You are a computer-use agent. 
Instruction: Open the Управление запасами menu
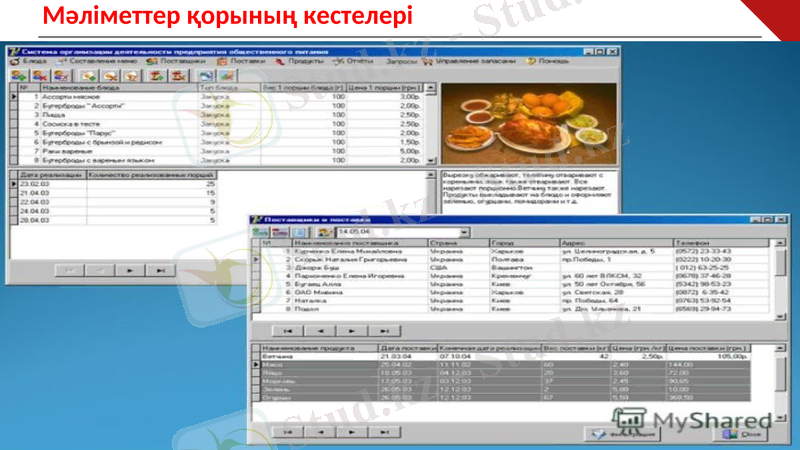[469, 61]
